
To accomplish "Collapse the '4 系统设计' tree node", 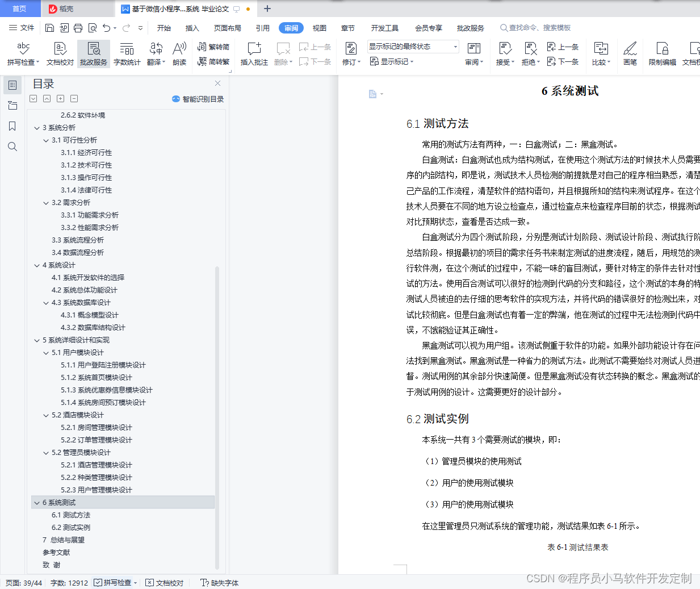I will (x=37, y=265).
